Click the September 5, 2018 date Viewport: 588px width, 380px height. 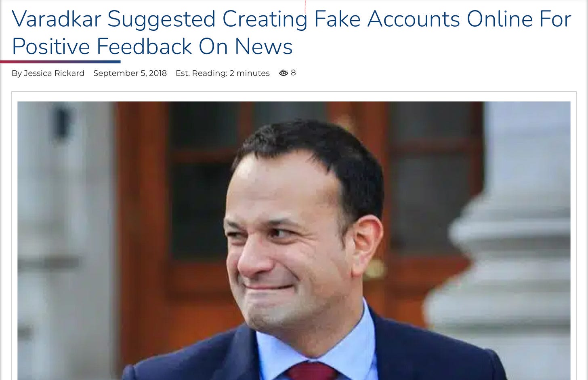pos(130,73)
